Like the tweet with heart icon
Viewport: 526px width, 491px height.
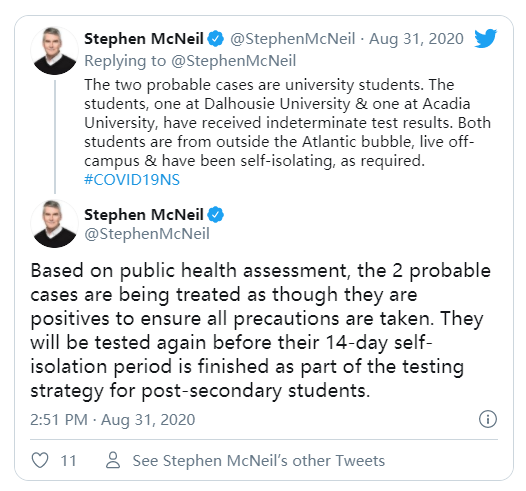[40, 460]
